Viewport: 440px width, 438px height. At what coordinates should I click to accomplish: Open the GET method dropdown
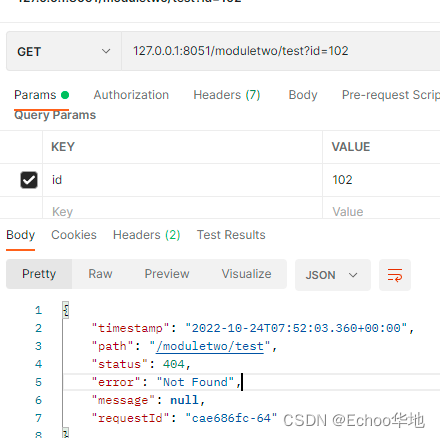tap(64, 51)
